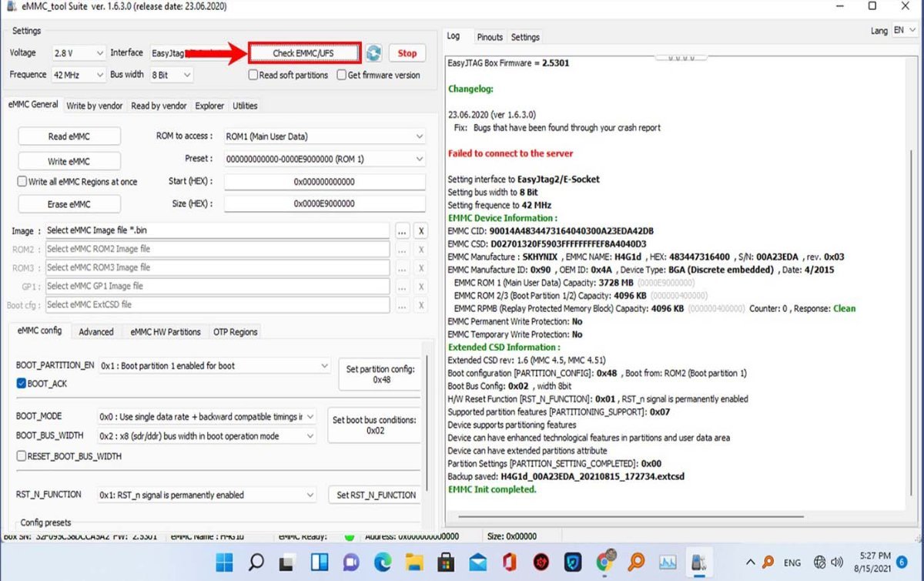Open Microsoft Store from the taskbar
924x581 pixels.
tap(446, 562)
